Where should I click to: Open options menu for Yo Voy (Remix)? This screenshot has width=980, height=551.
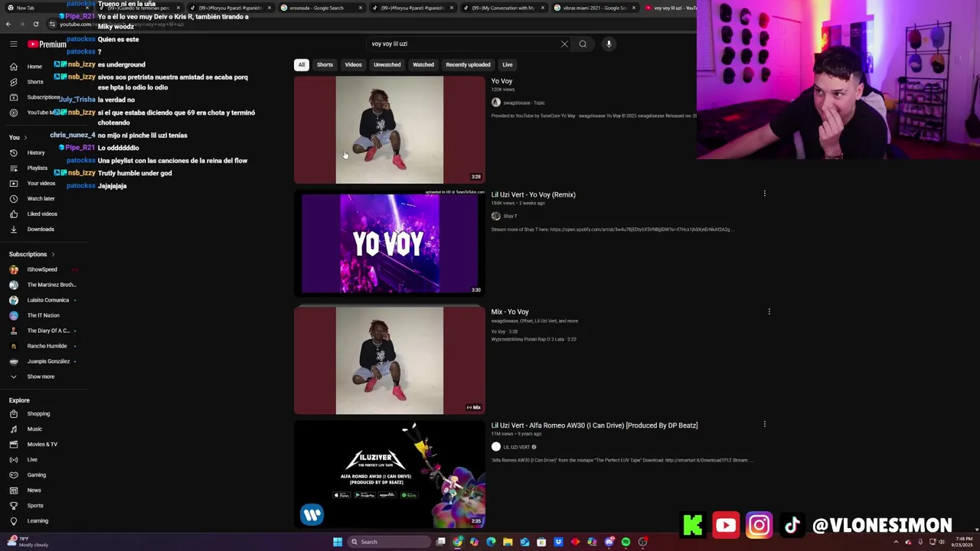point(764,194)
